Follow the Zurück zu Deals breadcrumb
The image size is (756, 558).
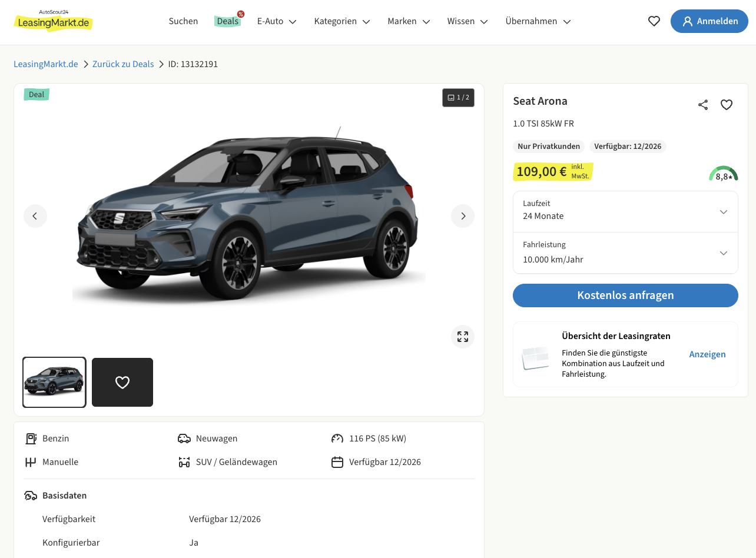123,64
